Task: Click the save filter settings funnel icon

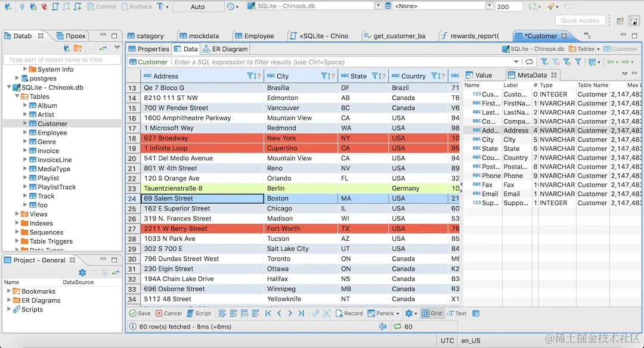Action: 567,62
